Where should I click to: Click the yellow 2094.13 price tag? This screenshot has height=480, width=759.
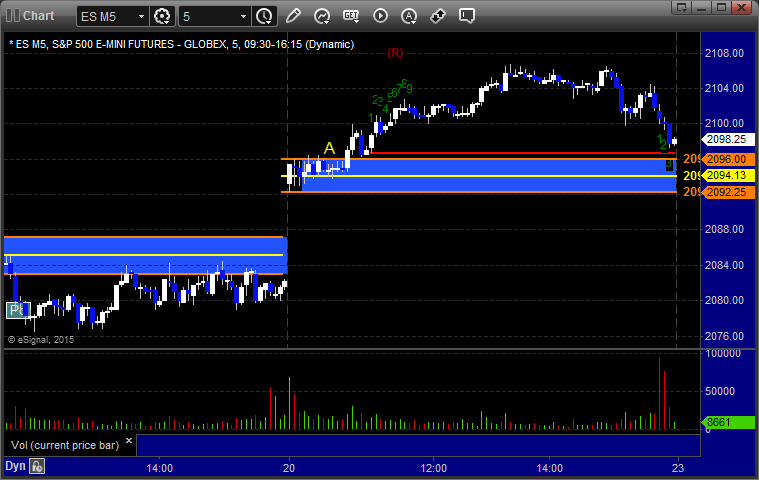729,175
